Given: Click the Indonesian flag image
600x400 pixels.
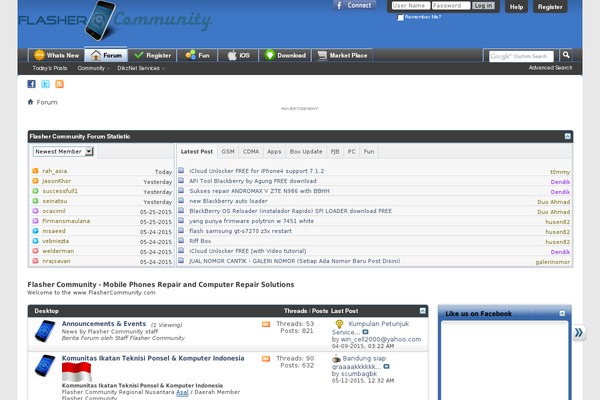Looking at the screenshot, I should pos(77,372).
